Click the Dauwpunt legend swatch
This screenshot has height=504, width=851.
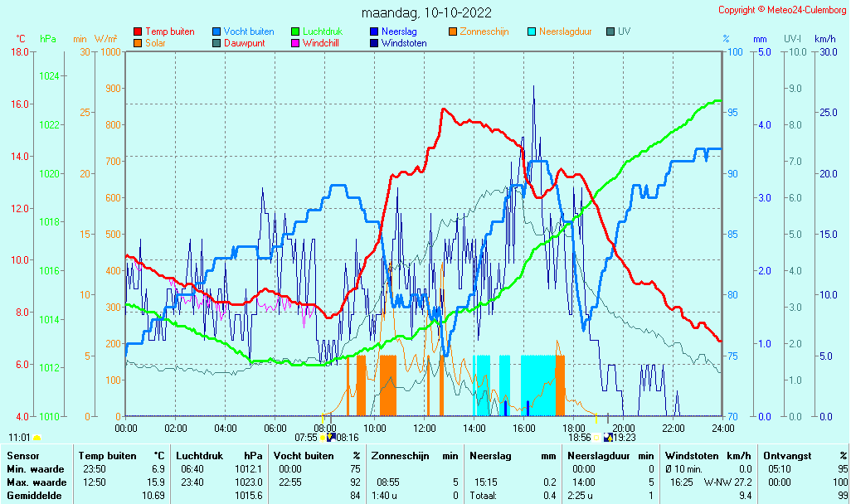216,43
